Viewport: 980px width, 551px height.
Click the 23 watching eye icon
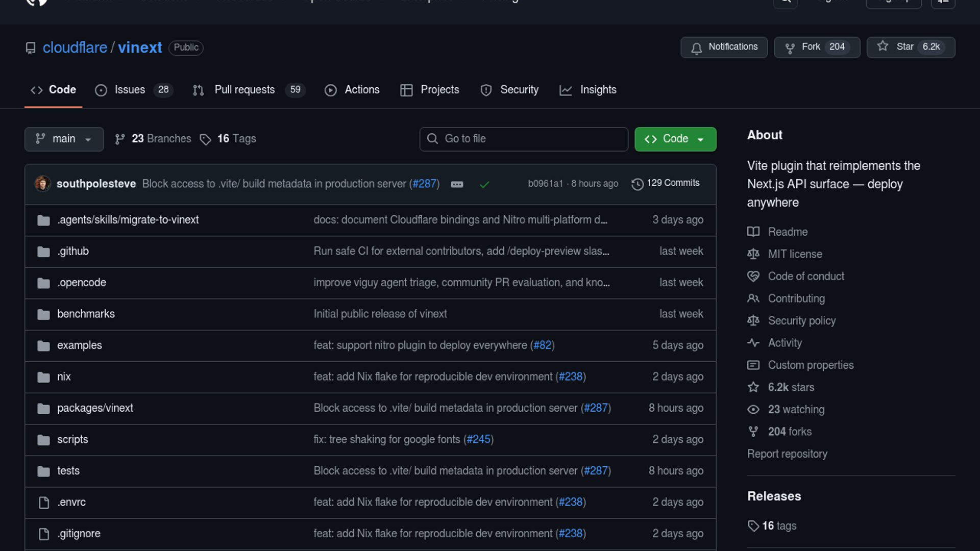753,409
